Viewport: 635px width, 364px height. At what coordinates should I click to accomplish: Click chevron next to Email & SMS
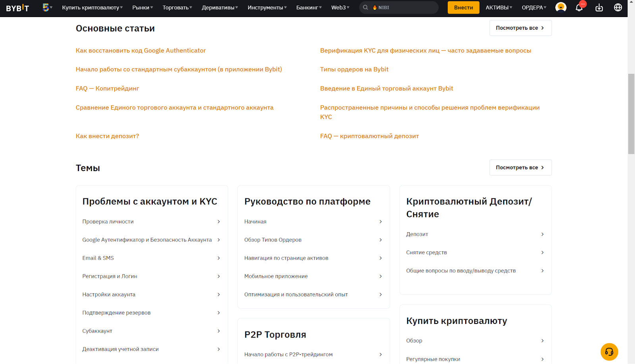(x=219, y=258)
